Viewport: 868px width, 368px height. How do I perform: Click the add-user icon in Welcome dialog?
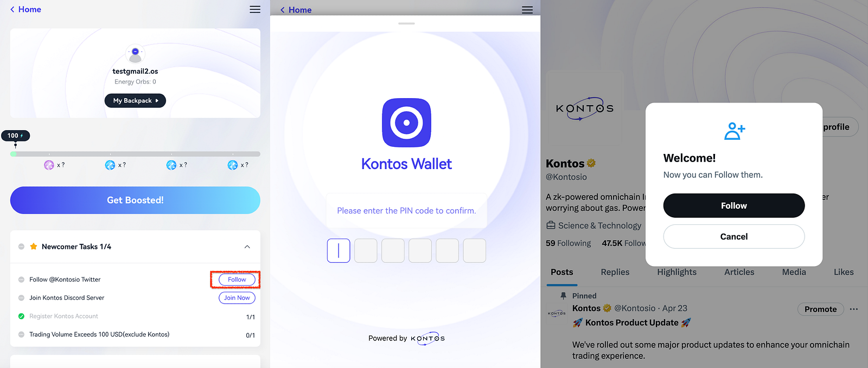pyautogui.click(x=734, y=131)
